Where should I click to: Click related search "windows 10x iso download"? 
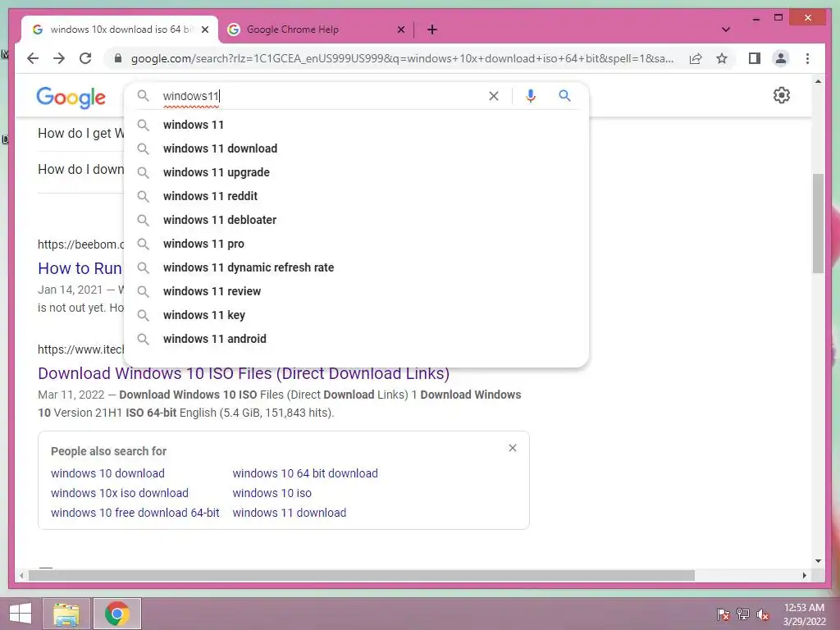120,493
